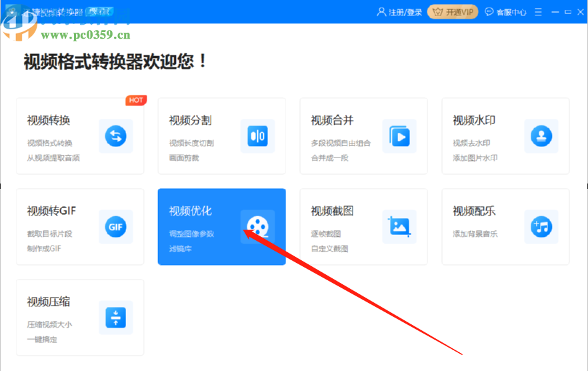Click the customer service chat bubble icon
Viewport: 588px width, 371px height.
click(x=489, y=12)
